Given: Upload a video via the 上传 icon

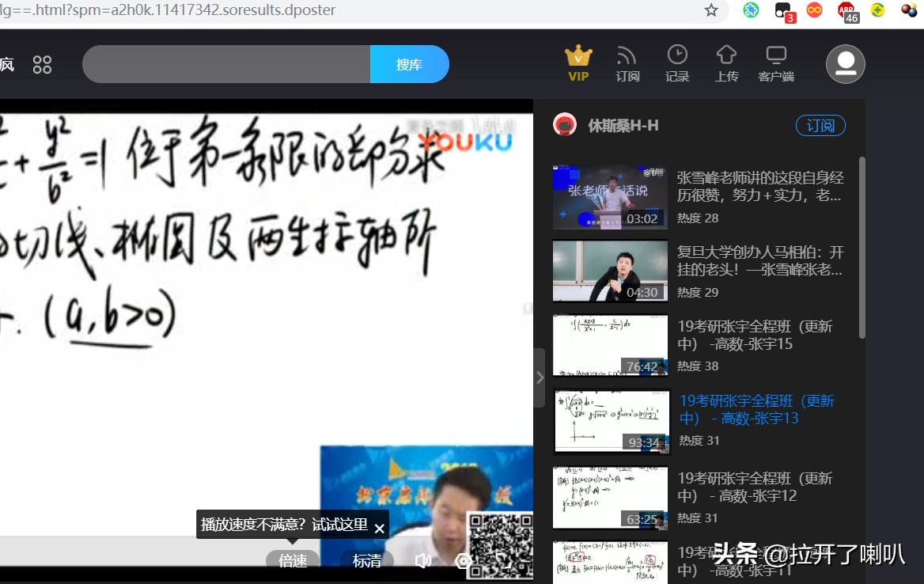Looking at the screenshot, I should pos(726,63).
